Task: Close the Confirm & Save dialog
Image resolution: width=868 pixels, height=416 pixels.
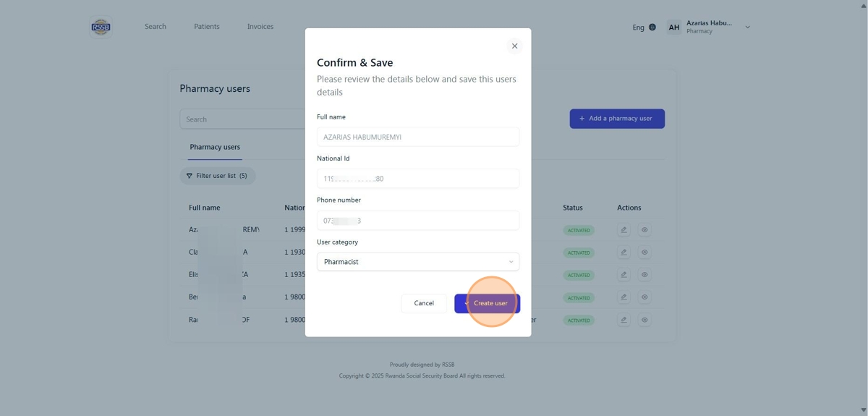Action: click(514, 46)
